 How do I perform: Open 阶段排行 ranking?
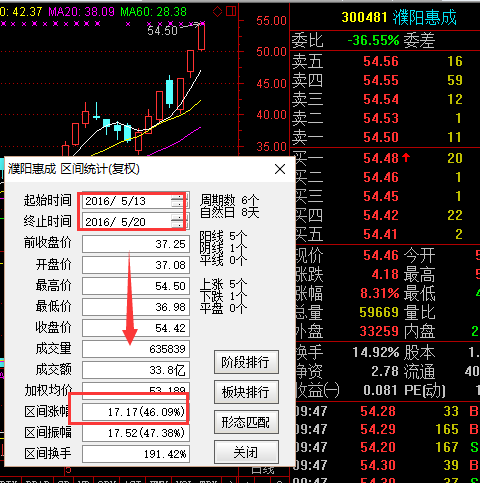click(x=246, y=362)
